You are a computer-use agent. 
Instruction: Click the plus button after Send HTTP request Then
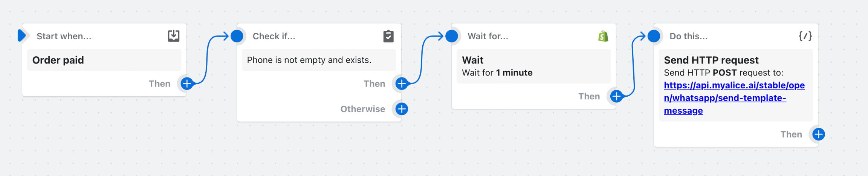818,134
